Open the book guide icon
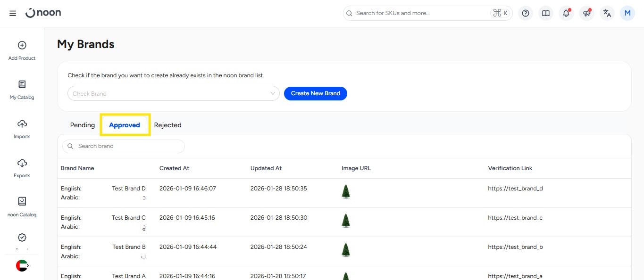 coord(546,13)
